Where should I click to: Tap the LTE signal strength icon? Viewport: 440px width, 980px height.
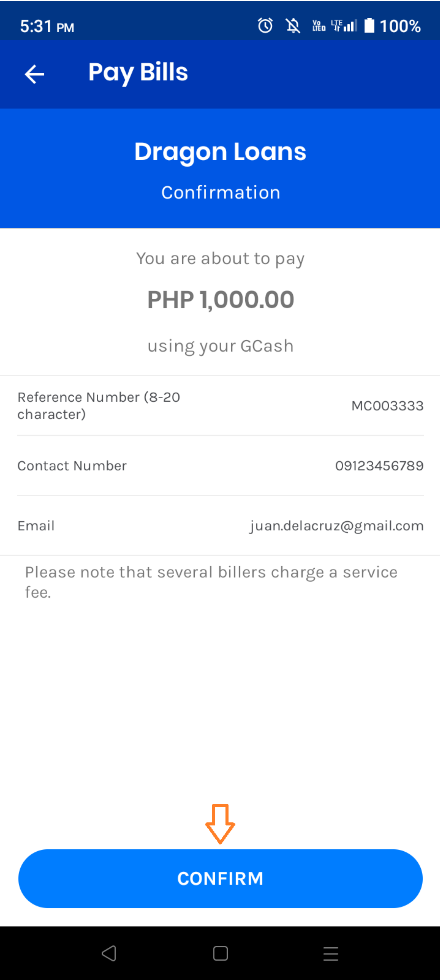click(344, 26)
